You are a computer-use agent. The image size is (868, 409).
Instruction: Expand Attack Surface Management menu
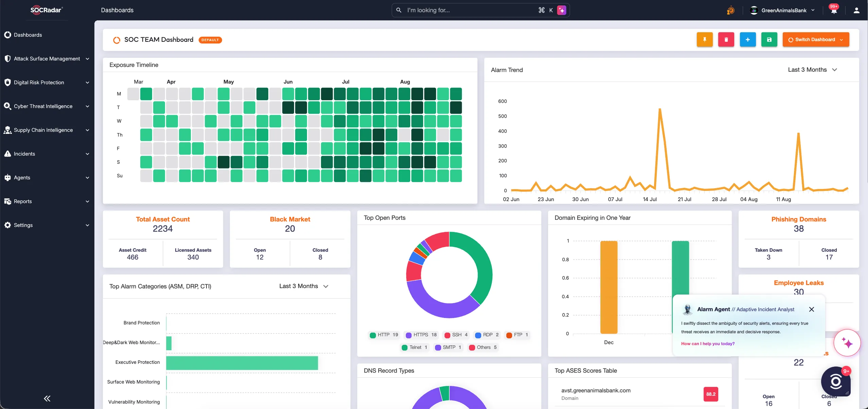pos(47,59)
